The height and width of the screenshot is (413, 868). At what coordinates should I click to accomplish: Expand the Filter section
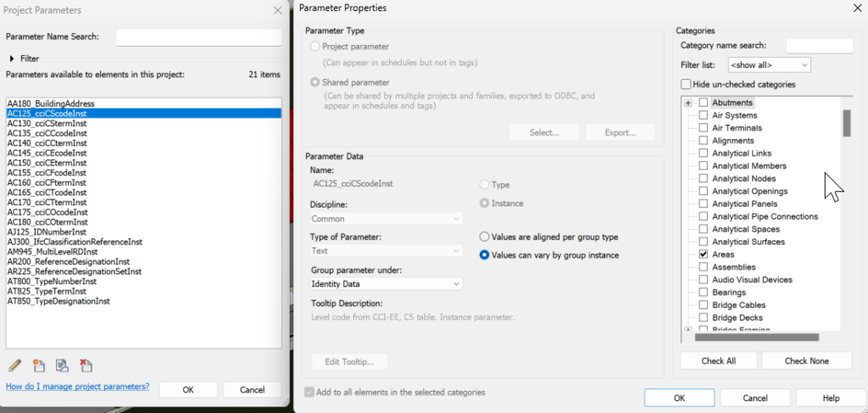coord(12,59)
